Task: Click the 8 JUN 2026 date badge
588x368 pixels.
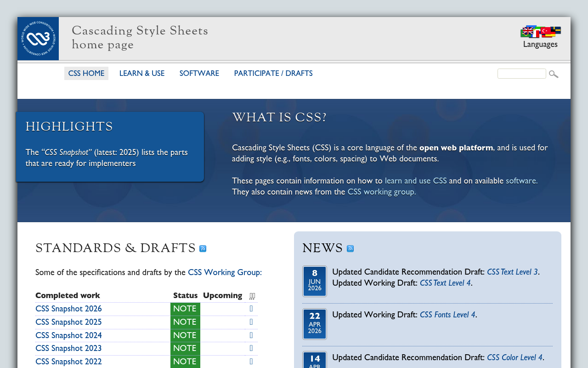Action: (315, 281)
